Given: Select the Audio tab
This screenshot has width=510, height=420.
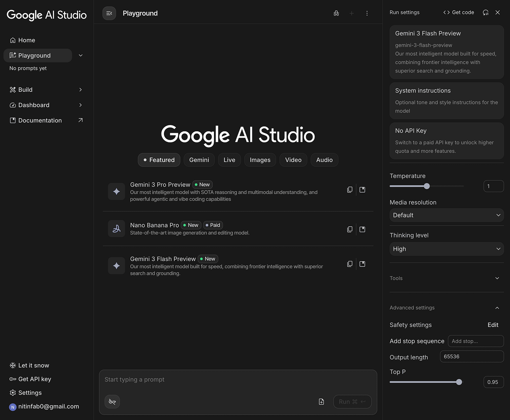Looking at the screenshot, I should point(324,160).
